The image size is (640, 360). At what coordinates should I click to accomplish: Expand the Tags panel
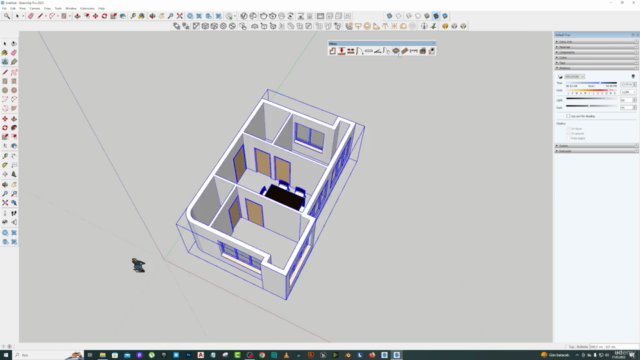pyautogui.click(x=596, y=63)
